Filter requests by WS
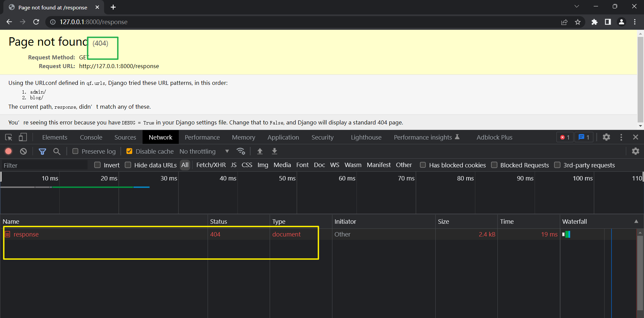644x318 pixels. click(335, 165)
